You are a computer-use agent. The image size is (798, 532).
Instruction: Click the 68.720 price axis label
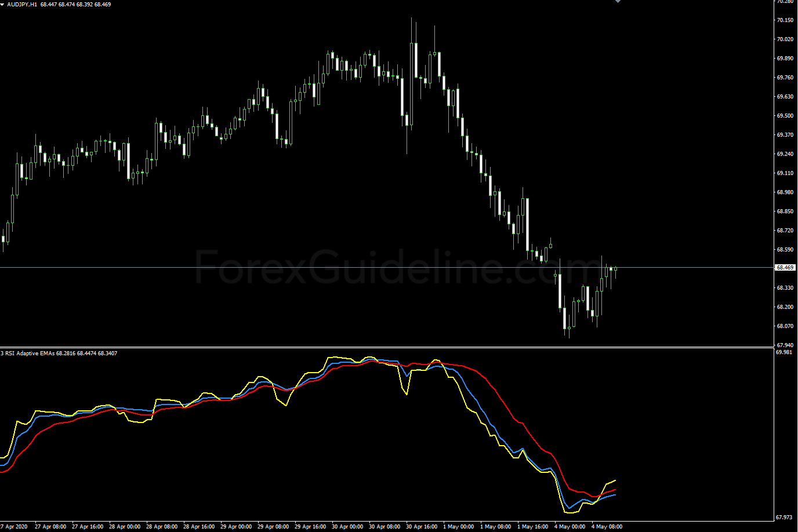785,231
